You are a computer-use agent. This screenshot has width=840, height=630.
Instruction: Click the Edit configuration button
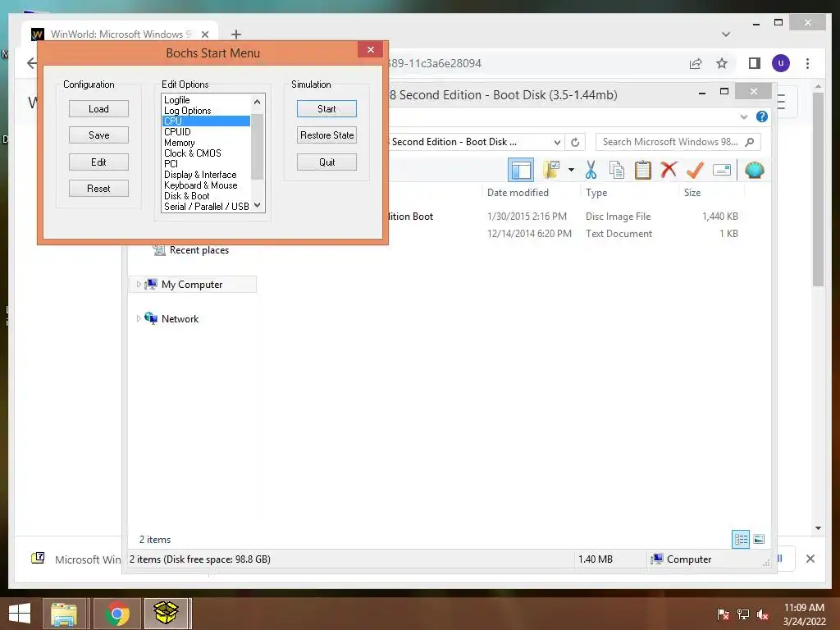(98, 162)
